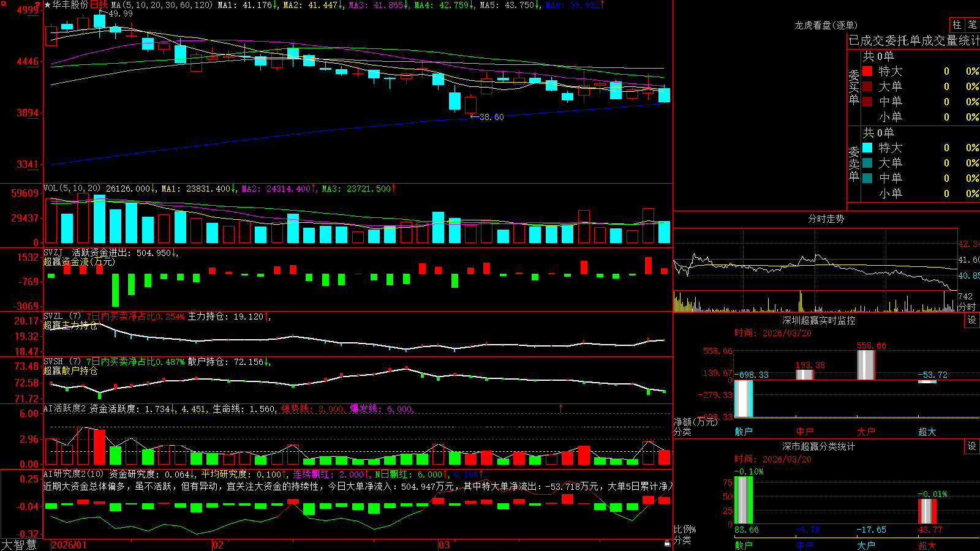Click the SVSH (7) indicator label
The width and height of the screenshot is (980, 551).
click(x=62, y=362)
